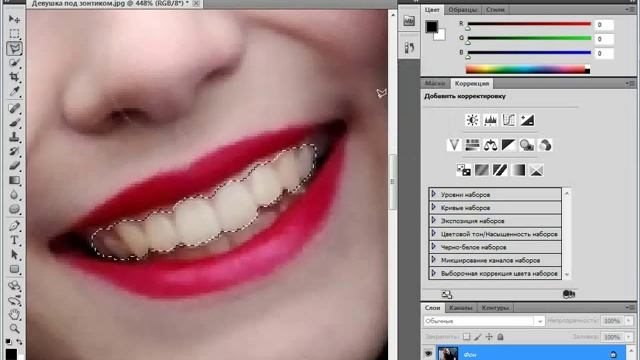Add a Gradient Map adjustment
640x360 pixels.
point(518,170)
